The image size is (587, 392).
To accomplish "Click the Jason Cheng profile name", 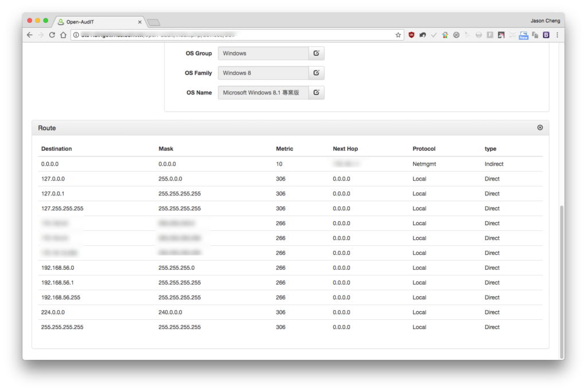I will [x=545, y=21].
